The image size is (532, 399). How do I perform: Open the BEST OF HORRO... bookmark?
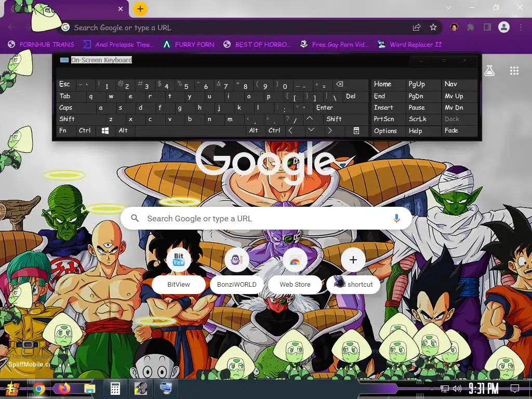coord(257,45)
